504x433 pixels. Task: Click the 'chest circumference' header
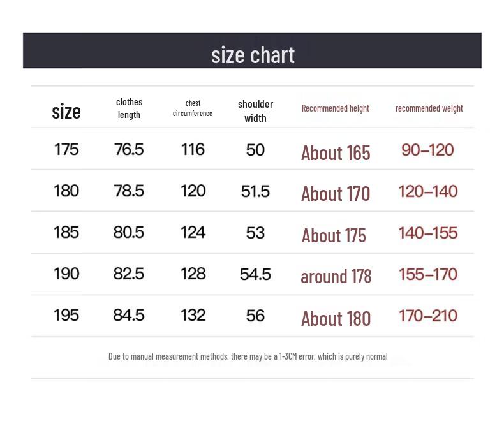click(x=193, y=108)
